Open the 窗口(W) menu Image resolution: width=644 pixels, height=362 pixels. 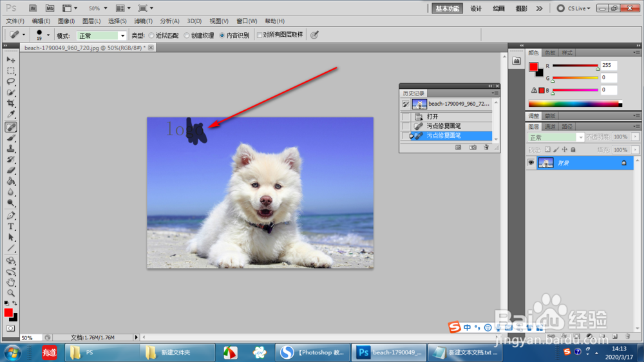(247, 21)
